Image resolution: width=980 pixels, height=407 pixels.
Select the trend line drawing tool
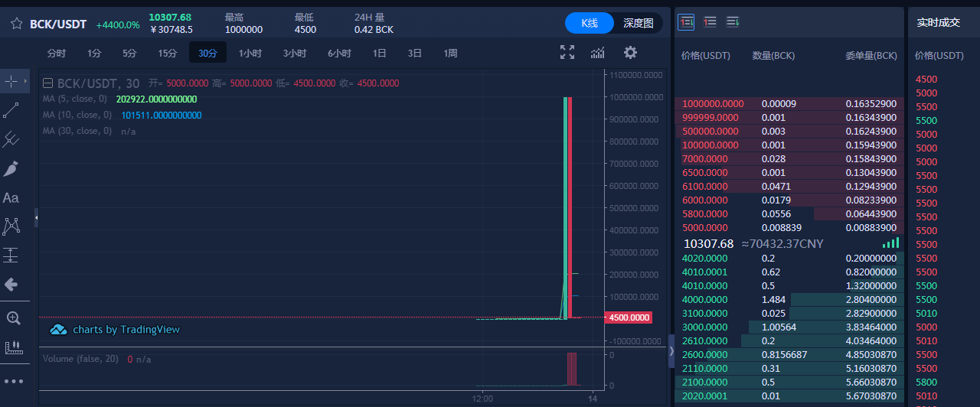coord(11,110)
